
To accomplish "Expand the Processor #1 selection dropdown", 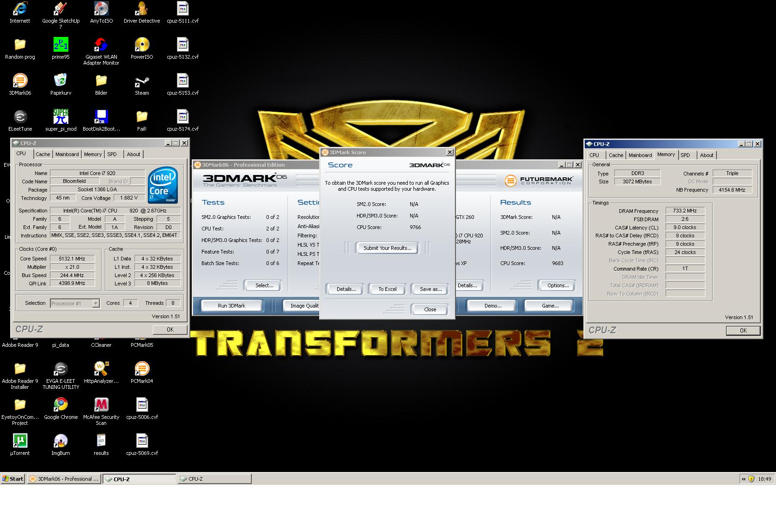I will pos(96,303).
